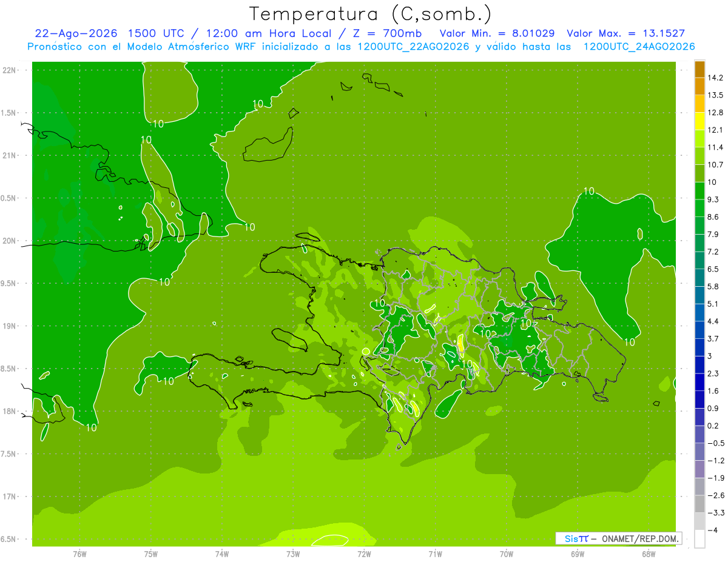Click the "17N" latitude axis label

(9, 497)
